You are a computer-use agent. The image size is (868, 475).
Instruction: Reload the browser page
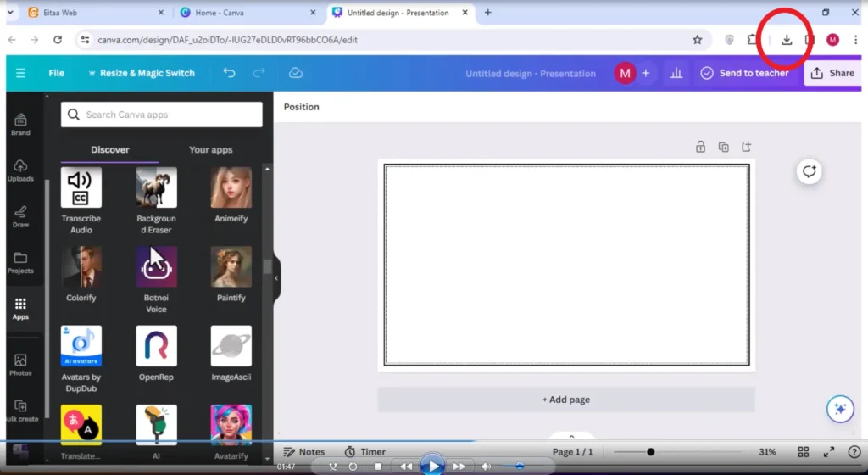58,40
